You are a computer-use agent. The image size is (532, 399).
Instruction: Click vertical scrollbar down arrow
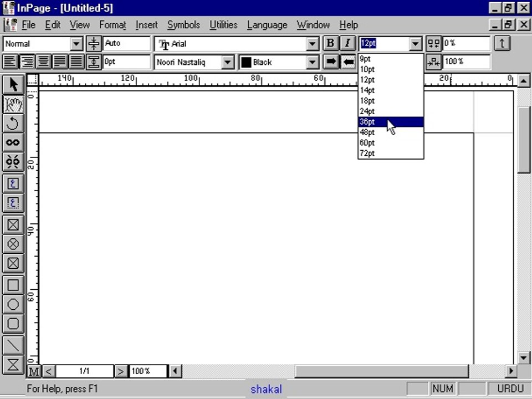(x=524, y=357)
